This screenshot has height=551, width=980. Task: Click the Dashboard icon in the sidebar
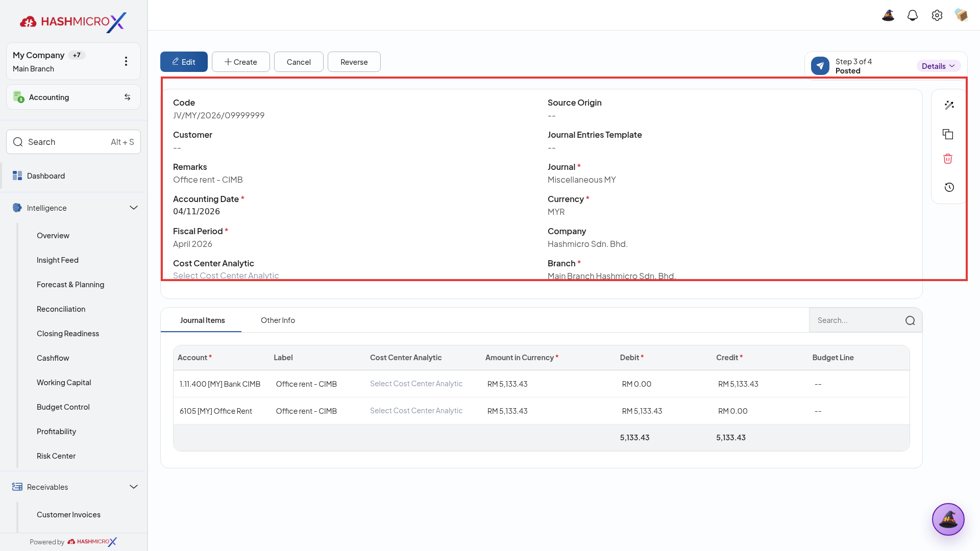[x=17, y=176]
